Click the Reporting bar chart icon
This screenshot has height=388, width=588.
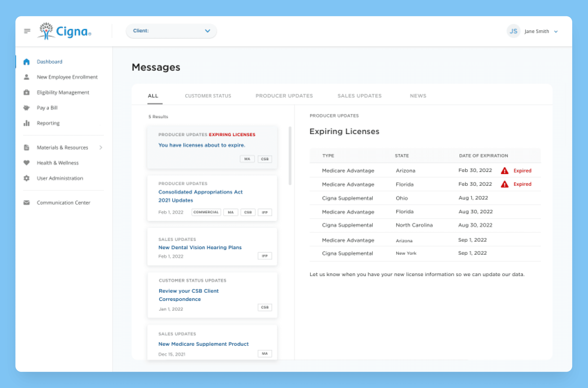[x=26, y=123]
